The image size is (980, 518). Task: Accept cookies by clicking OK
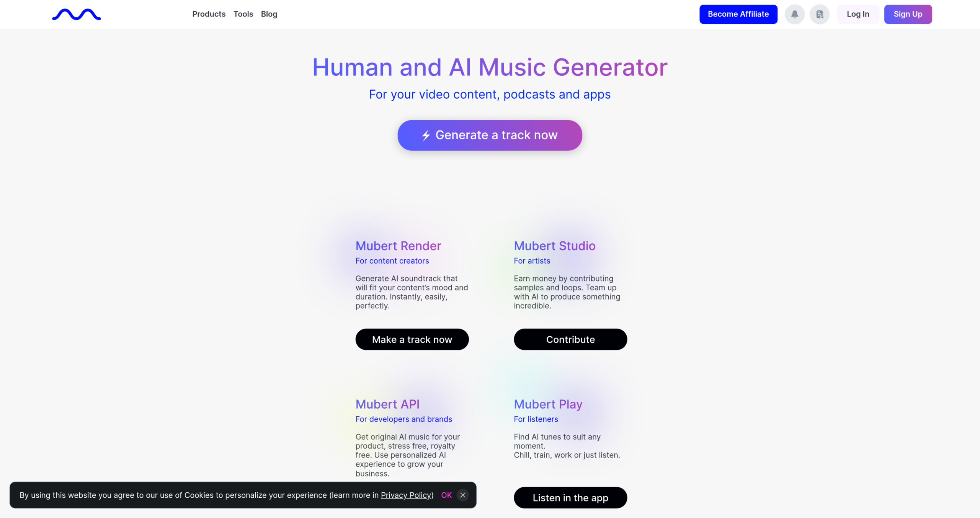tap(446, 495)
